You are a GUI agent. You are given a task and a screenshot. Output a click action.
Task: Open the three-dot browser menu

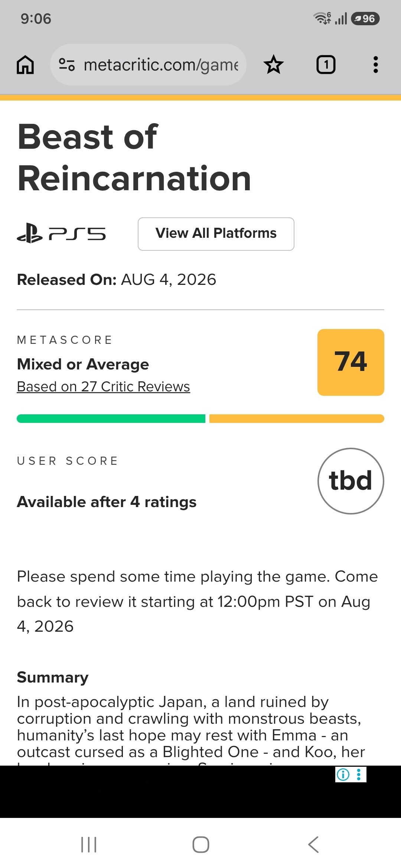(x=376, y=65)
